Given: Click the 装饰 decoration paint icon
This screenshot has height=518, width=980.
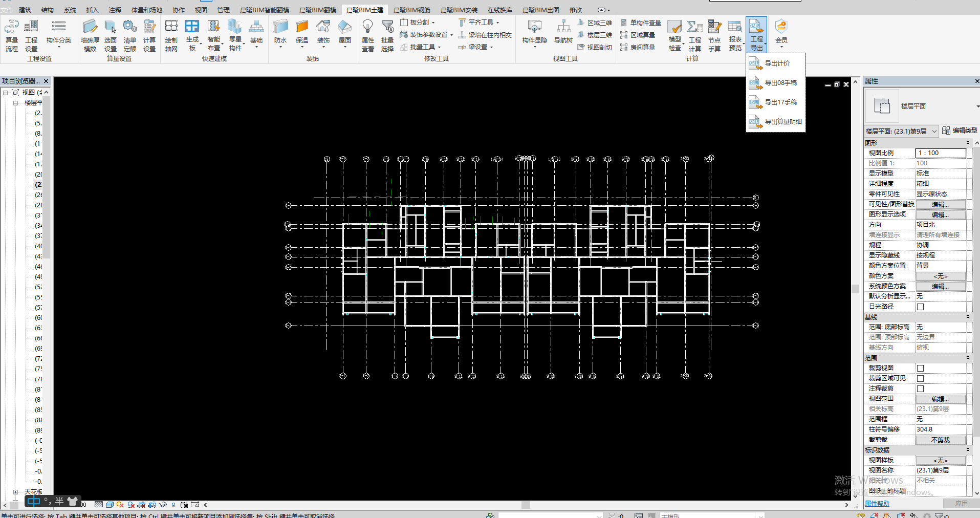Looking at the screenshot, I should (323, 33).
